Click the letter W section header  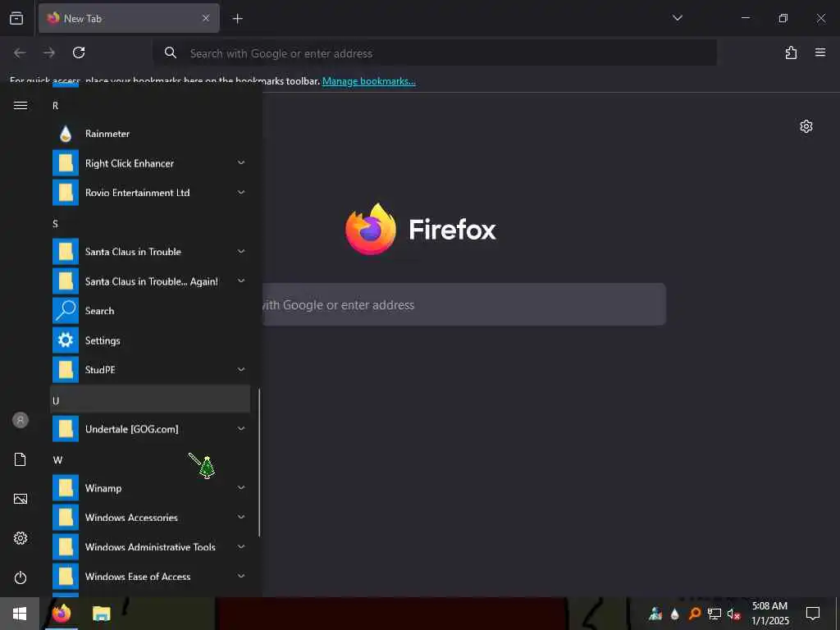[x=150, y=459]
